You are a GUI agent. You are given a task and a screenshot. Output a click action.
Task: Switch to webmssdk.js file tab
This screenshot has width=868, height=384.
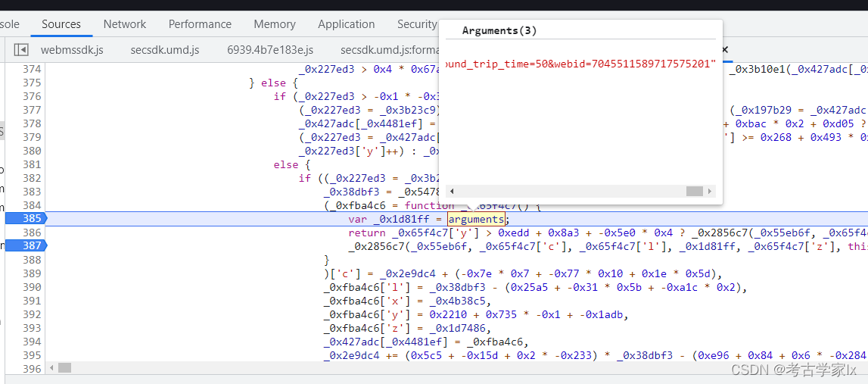pyautogui.click(x=72, y=49)
